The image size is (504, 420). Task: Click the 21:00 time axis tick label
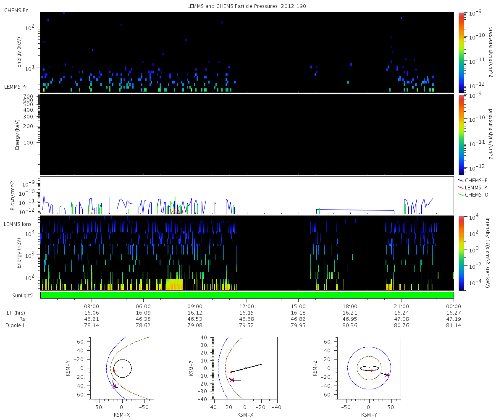tap(402, 306)
